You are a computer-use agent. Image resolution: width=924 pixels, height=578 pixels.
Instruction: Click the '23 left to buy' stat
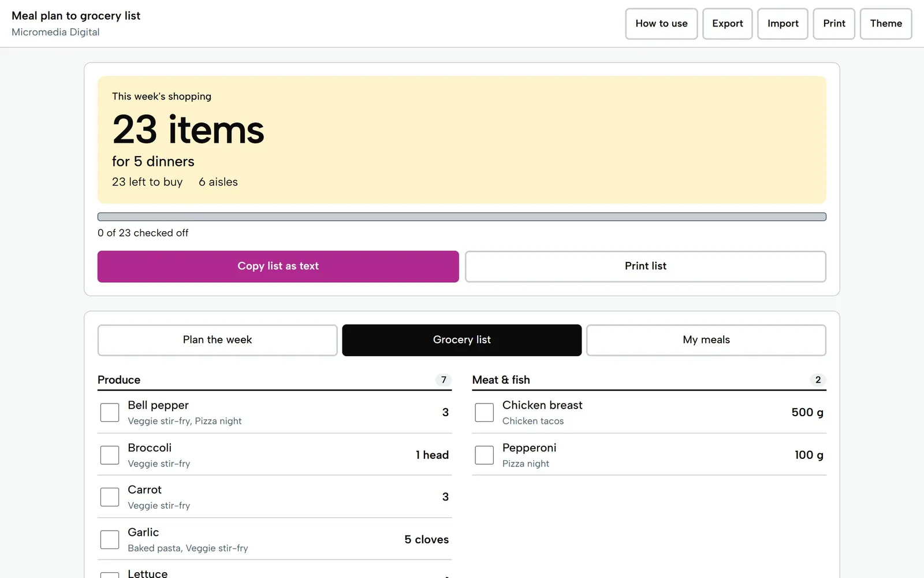coord(147,182)
